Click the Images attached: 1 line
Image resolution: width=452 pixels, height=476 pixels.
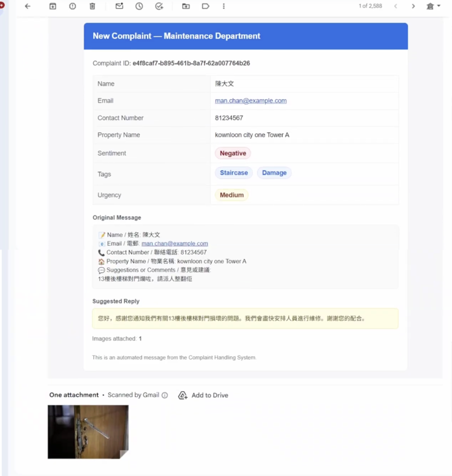click(x=117, y=338)
